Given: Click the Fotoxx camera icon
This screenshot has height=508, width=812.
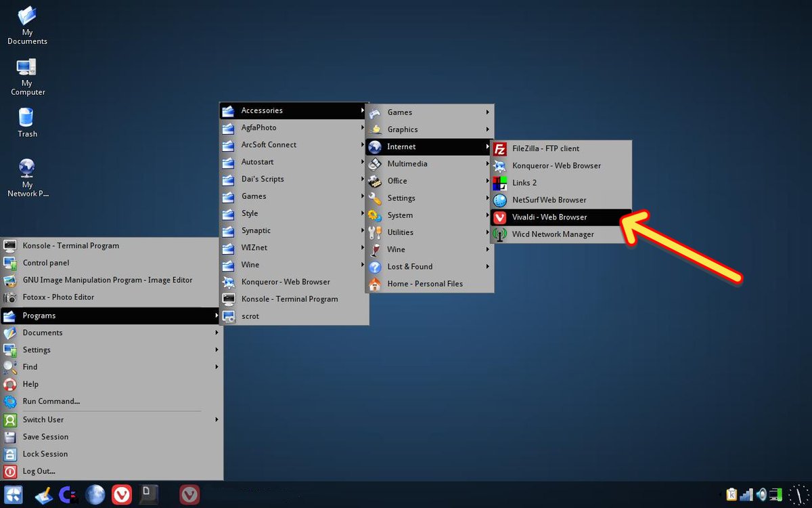Looking at the screenshot, I should 10,297.
